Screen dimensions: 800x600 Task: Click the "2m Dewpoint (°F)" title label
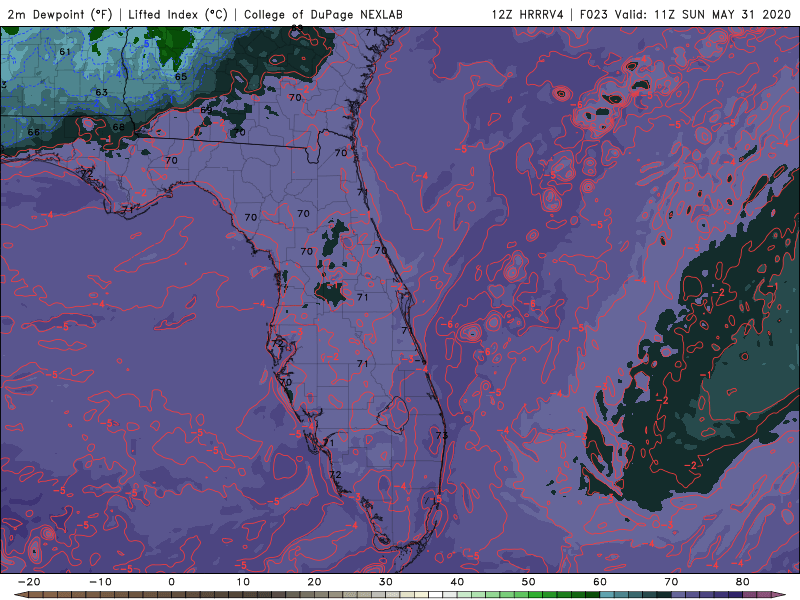coord(60,14)
